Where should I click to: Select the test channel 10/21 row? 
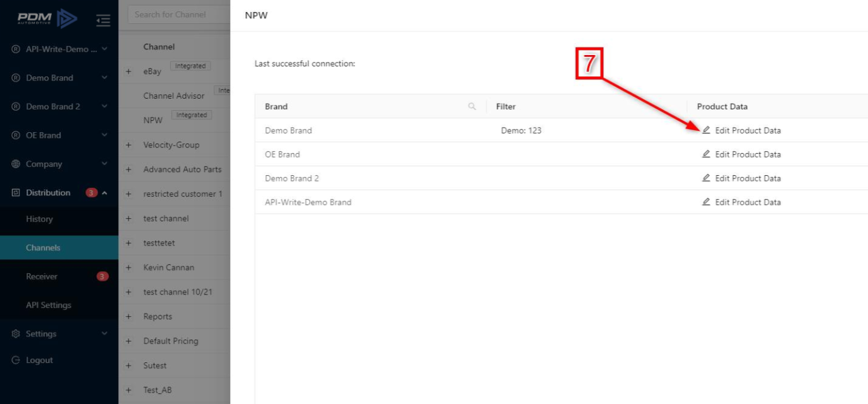[174, 292]
